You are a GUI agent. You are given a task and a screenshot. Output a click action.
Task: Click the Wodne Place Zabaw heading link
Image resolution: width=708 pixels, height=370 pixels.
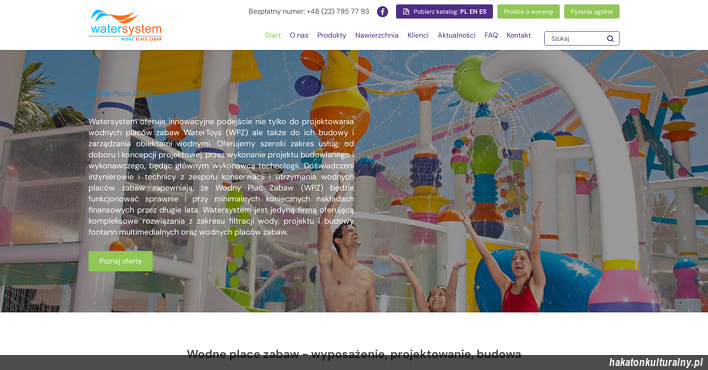pos(121,94)
